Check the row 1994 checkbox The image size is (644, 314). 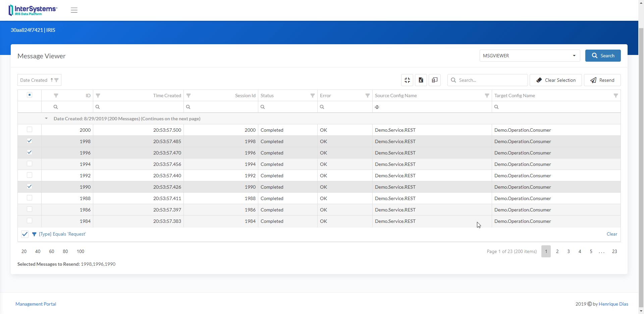click(30, 164)
